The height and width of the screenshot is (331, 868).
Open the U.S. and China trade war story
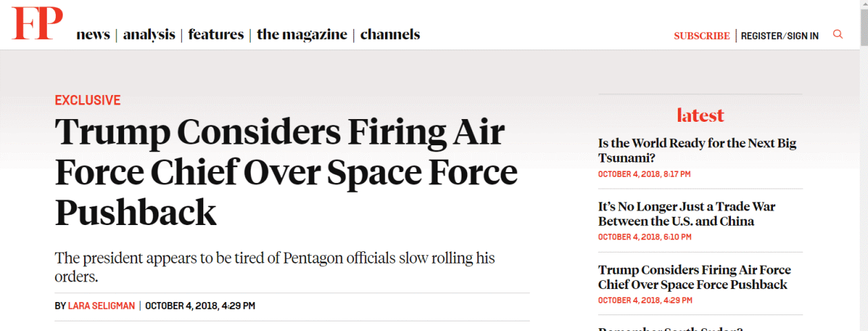(686, 214)
